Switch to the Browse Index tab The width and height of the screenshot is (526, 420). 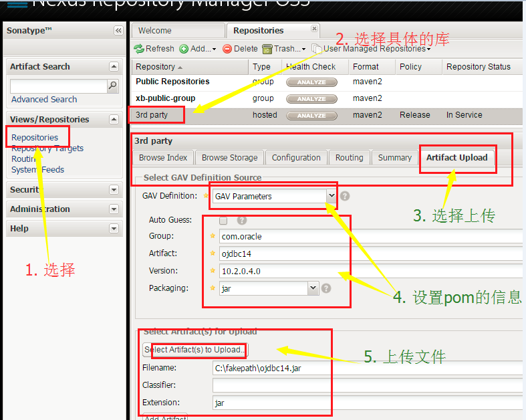click(163, 157)
